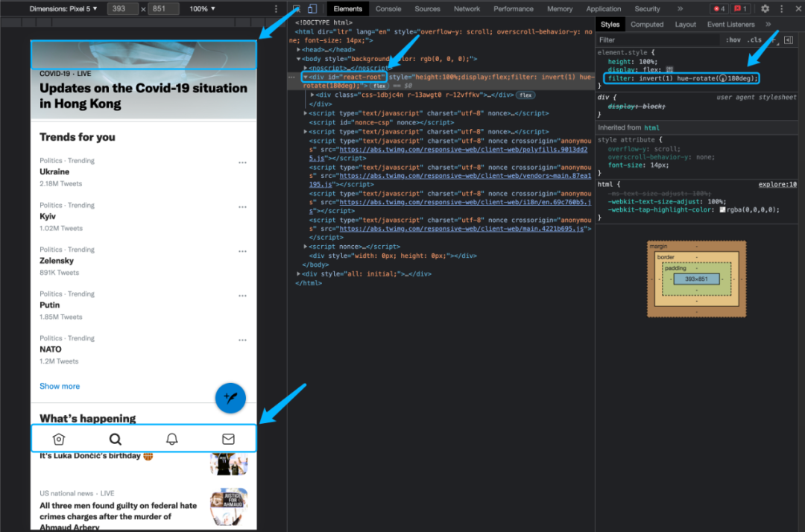Open the 100% zoom dropdown
The height and width of the screenshot is (532, 805).
(202, 9)
